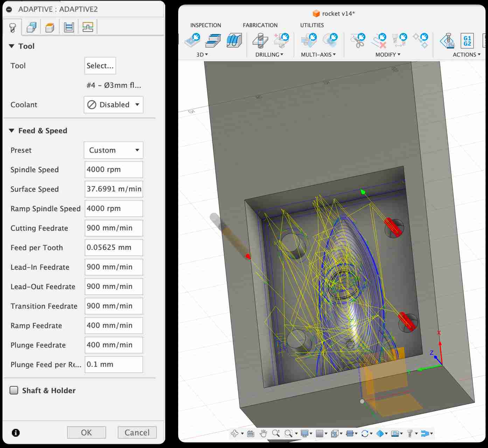Select the Delete Passes icon with red X
The image size is (488, 448).
379,41
